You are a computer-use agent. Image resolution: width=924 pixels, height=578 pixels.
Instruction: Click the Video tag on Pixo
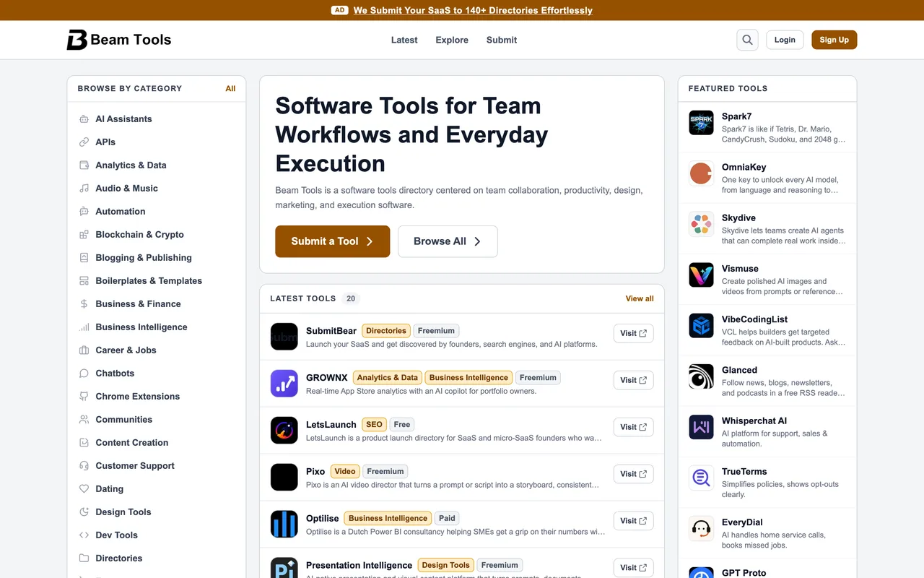[x=345, y=471]
